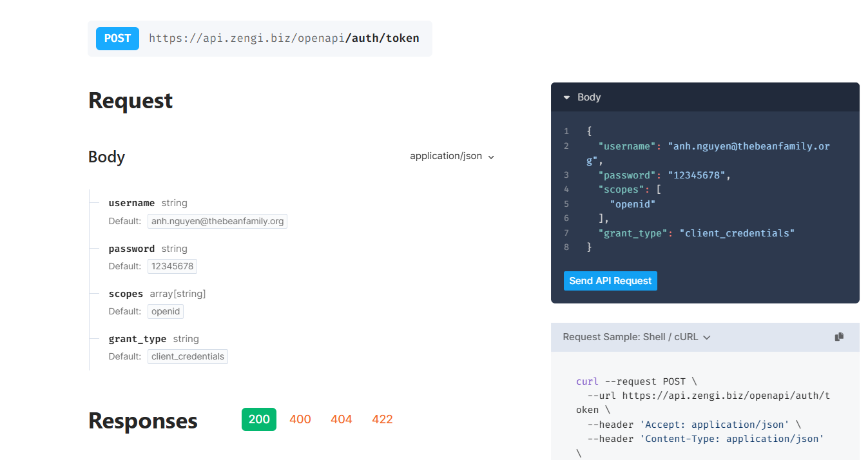Viewport: 868px width, 460px height.
Task: Click Send API Request button
Action: (610, 281)
